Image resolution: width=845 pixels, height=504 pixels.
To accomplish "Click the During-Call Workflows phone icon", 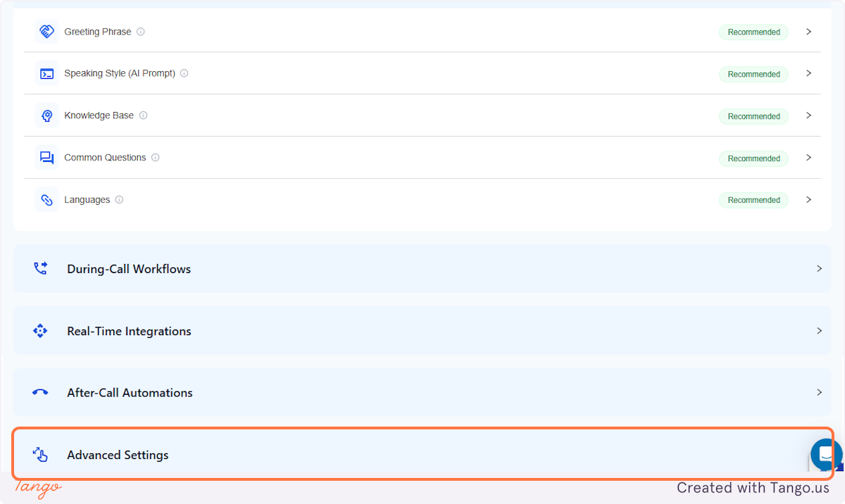I will (x=40, y=268).
